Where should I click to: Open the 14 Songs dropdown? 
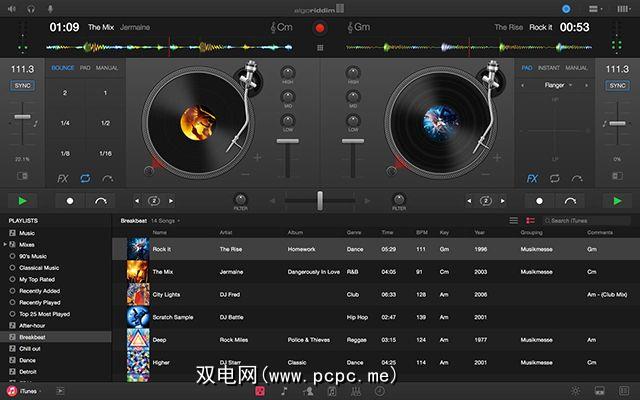(x=165, y=221)
